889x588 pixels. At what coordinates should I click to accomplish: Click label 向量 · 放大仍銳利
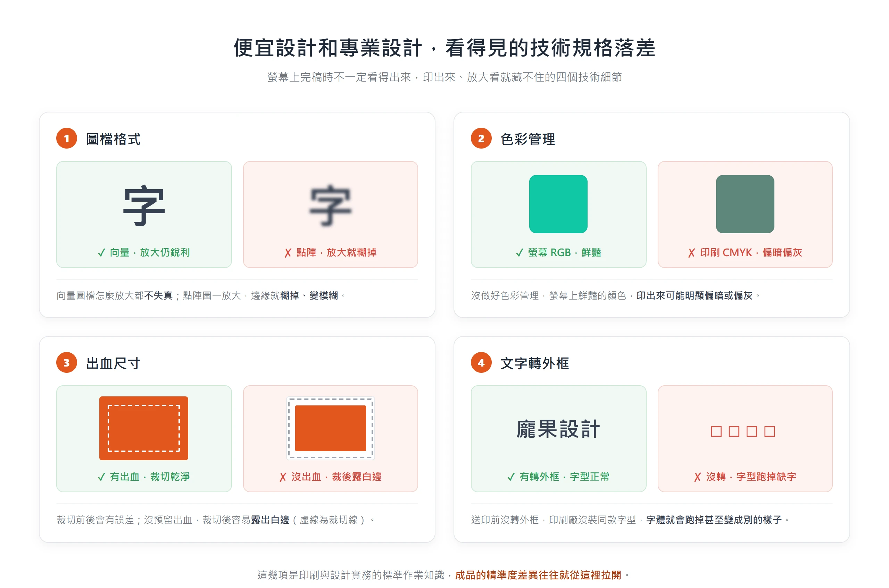(x=144, y=252)
